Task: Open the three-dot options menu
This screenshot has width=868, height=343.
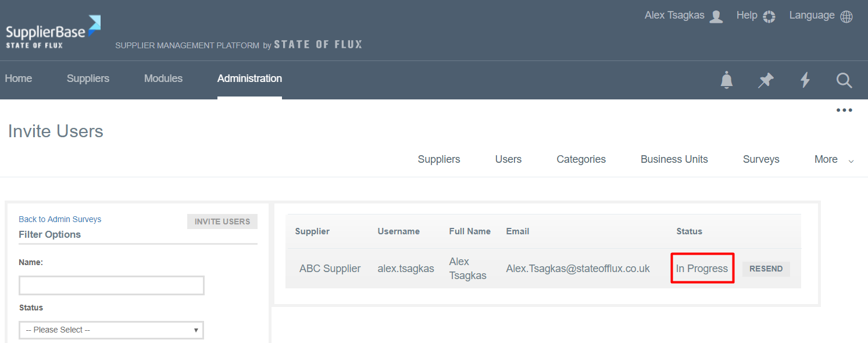Action: [844, 110]
